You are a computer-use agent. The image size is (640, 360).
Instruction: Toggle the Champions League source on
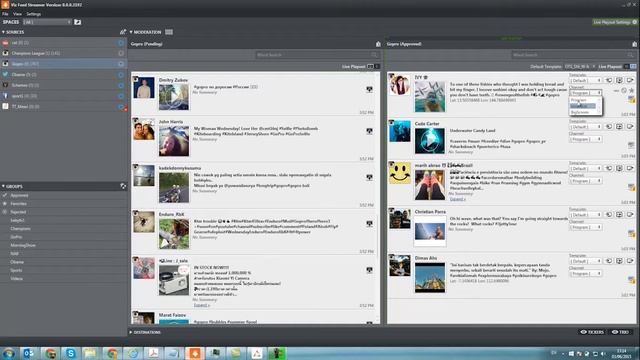click(x=121, y=53)
